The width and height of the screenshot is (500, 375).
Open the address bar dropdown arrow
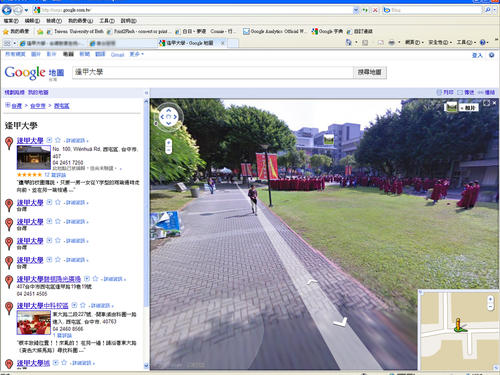pyautogui.click(x=356, y=10)
